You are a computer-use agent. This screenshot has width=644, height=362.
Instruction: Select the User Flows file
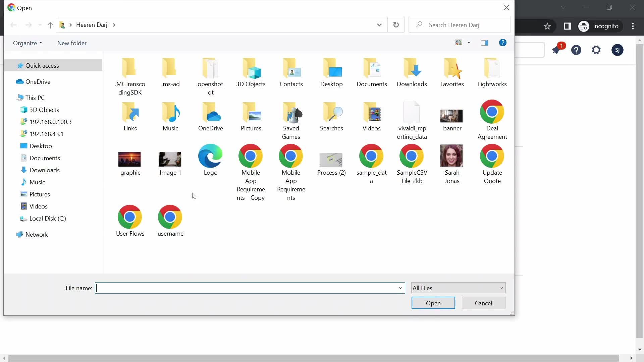[130, 222]
